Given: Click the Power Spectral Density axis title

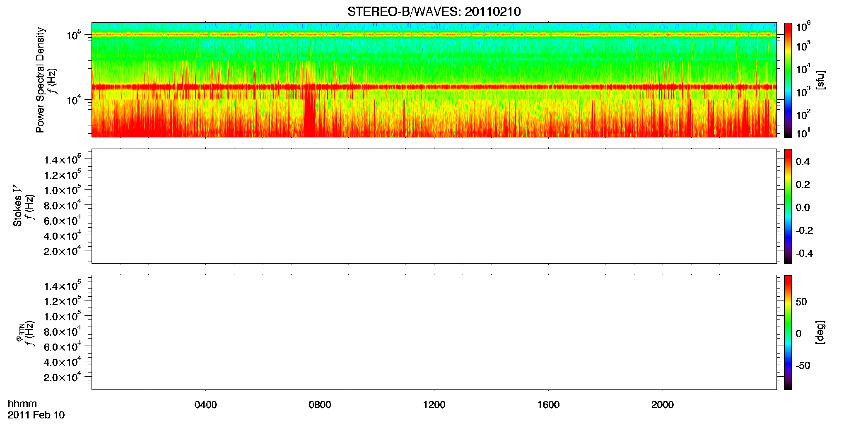Looking at the screenshot, I should [40, 80].
